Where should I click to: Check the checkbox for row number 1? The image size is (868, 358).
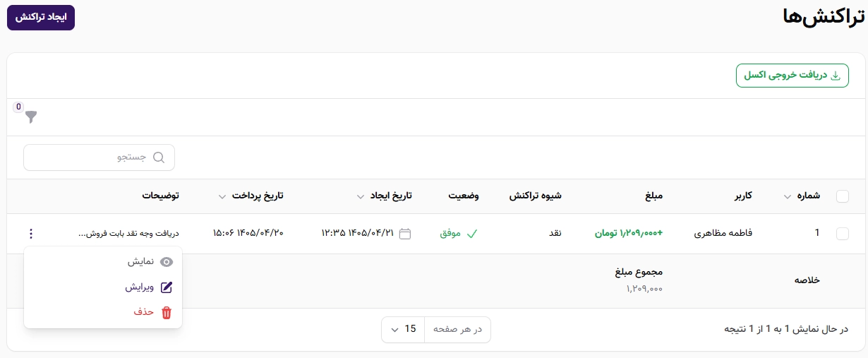(842, 233)
